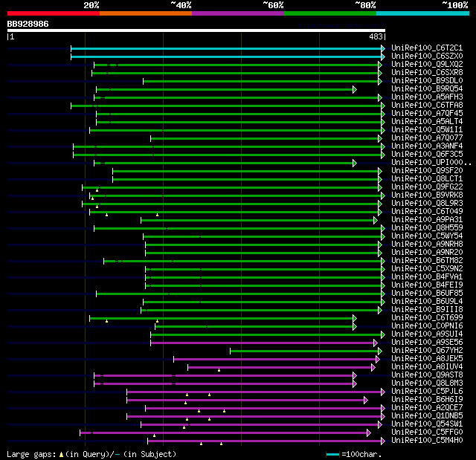Click the UniRef100_Q8L8M3 text
The image size is (476, 460).
tap(427, 383)
